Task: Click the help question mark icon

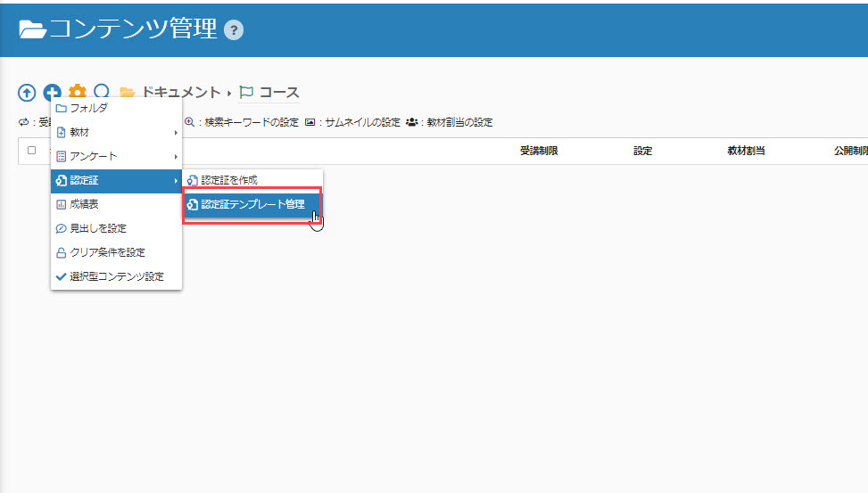Action: click(234, 30)
